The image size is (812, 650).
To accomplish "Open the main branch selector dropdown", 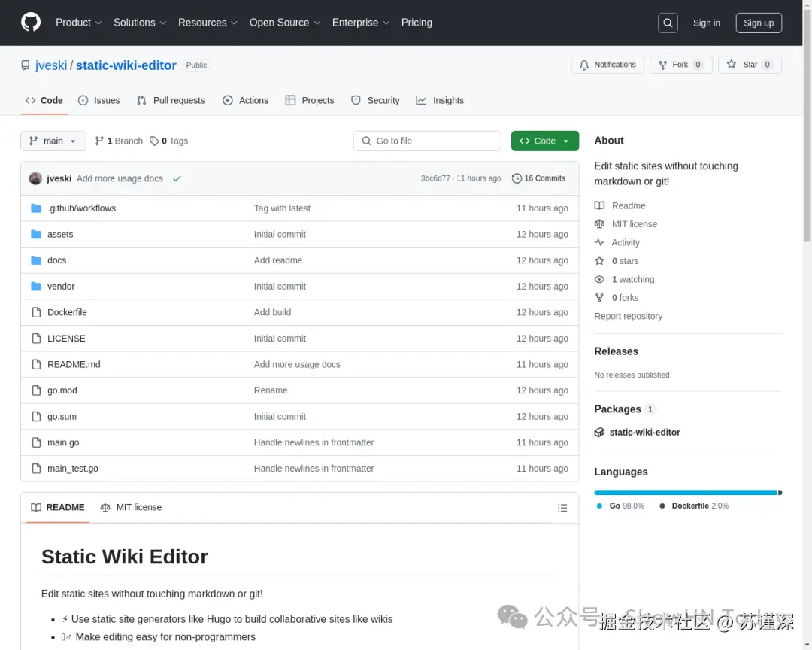I will tap(53, 141).
